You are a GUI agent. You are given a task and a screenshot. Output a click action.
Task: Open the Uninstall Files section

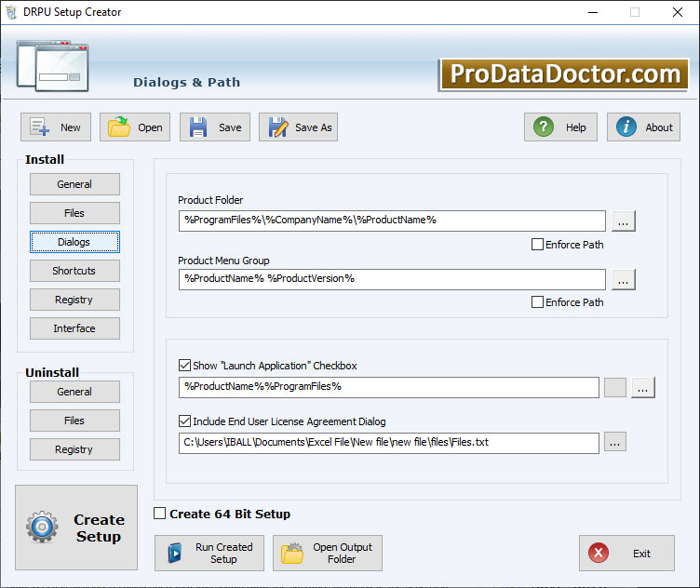click(x=74, y=421)
